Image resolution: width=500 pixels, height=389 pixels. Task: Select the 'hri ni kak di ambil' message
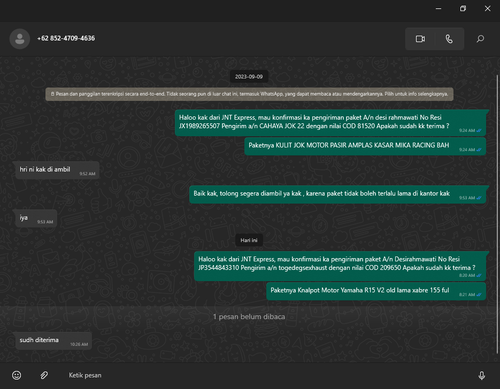pos(56,170)
